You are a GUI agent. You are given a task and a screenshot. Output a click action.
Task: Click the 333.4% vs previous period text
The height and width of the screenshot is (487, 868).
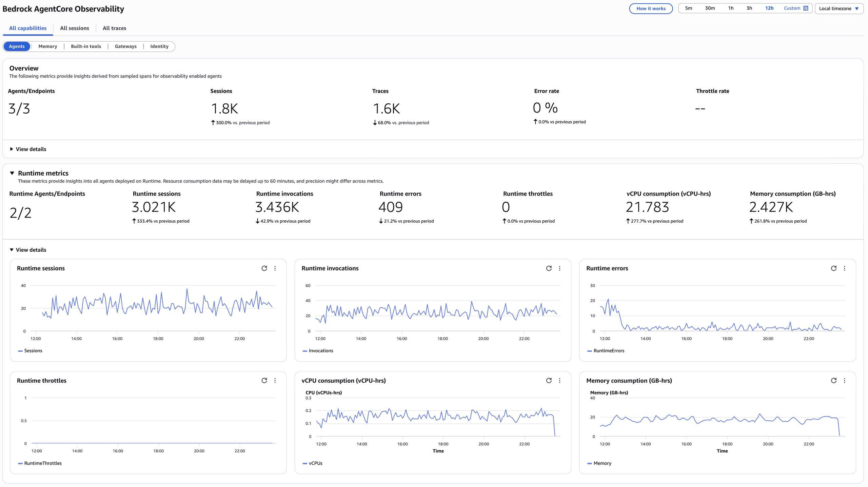pyautogui.click(x=163, y=221)
